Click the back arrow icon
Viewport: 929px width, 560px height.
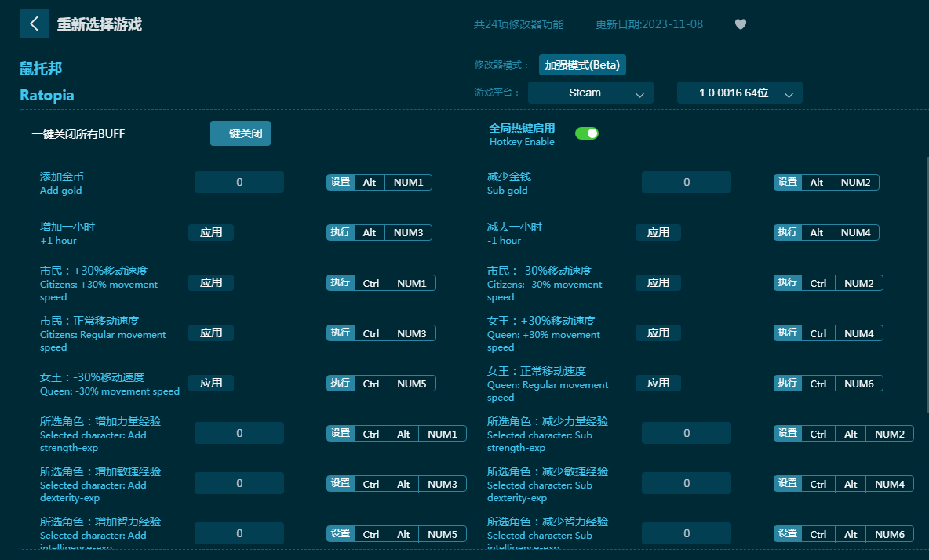click(34, 24)
